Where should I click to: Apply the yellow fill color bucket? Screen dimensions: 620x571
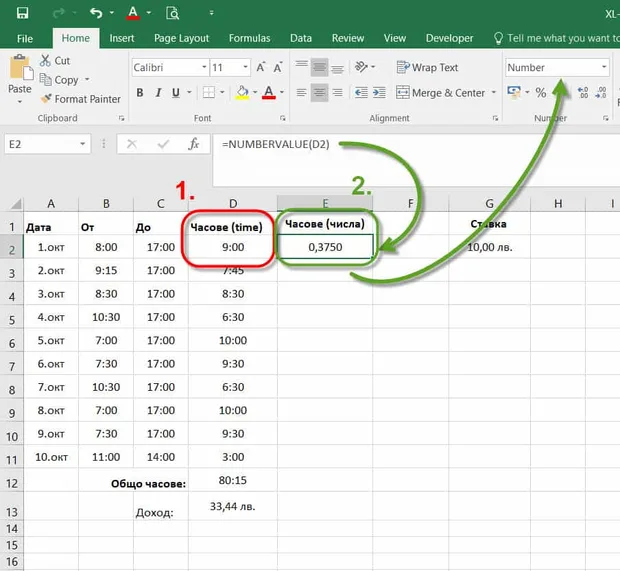click(242, 93)
